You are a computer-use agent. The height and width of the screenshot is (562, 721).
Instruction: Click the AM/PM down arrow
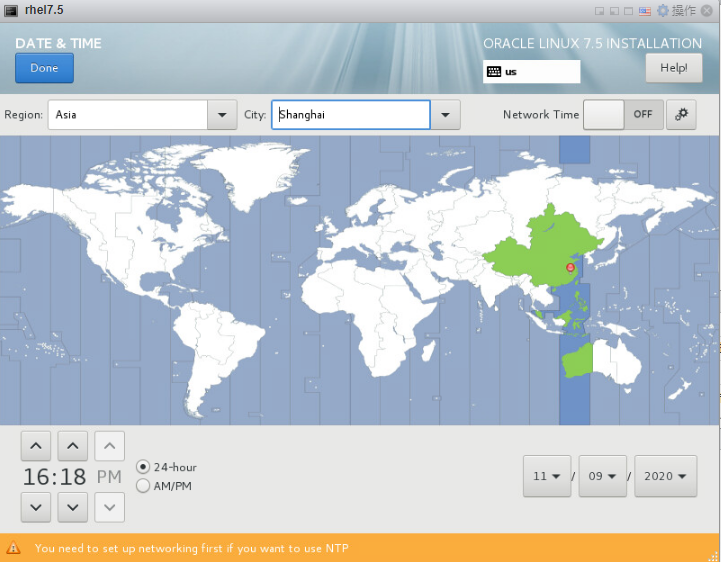point(109,507)
